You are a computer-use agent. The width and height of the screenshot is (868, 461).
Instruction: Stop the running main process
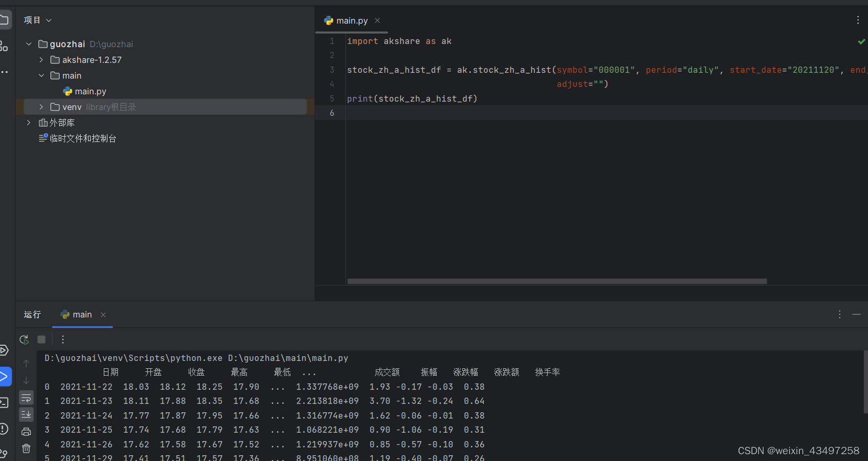coord(41,339)
